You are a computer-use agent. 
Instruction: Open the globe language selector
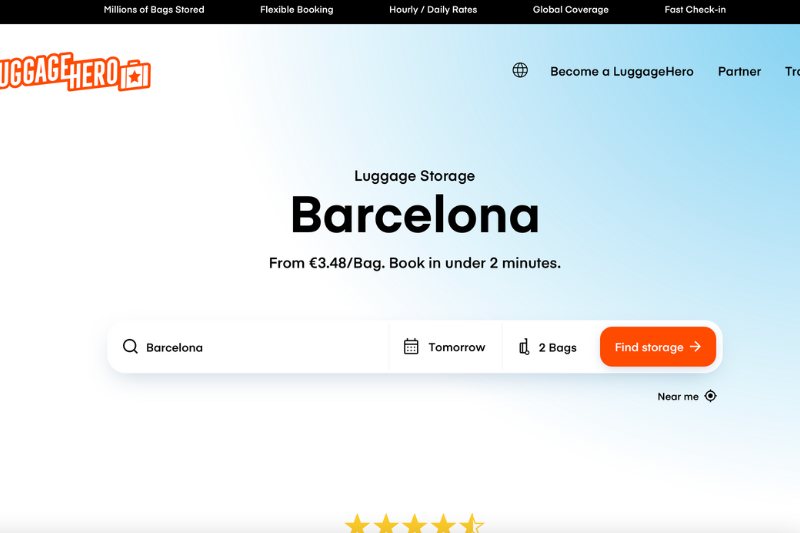tap(520, 70)
